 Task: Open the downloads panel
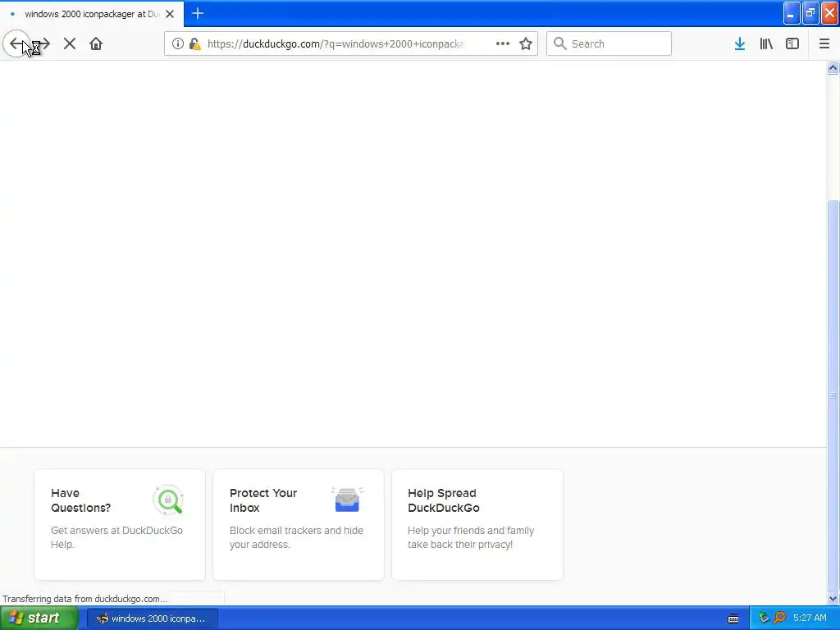[740, 44]
